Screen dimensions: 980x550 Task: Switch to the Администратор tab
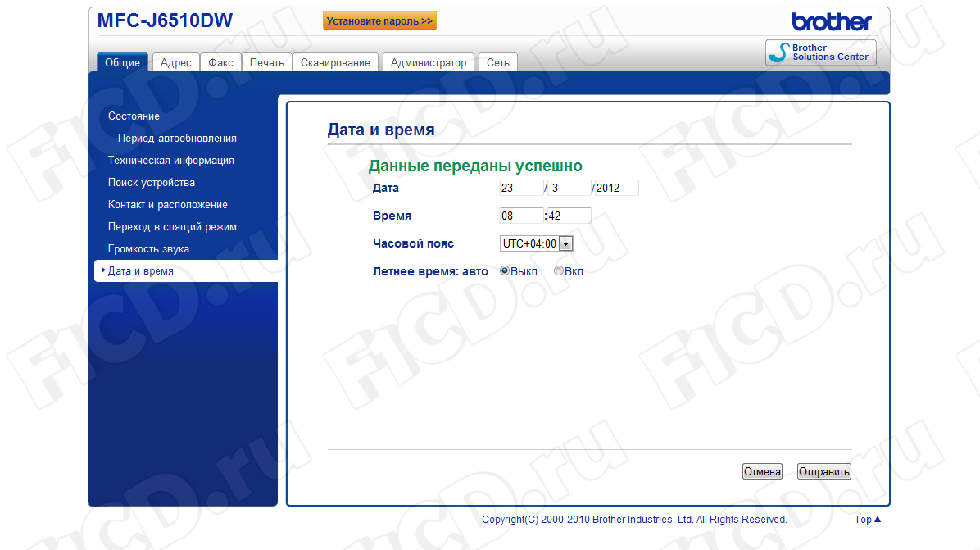point(428,62)
